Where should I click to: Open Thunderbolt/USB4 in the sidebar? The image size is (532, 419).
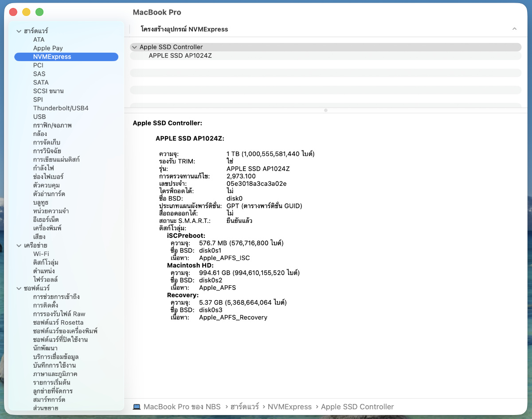point(61,108)
